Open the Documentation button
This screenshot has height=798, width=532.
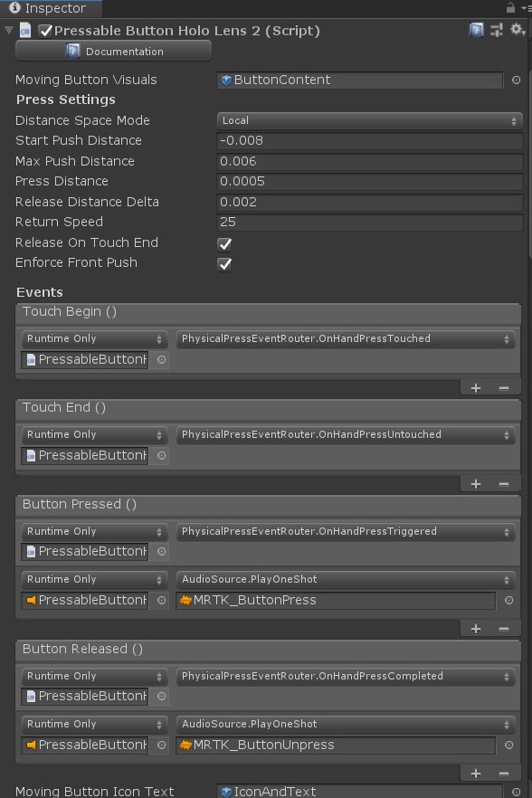click(113, 51)
